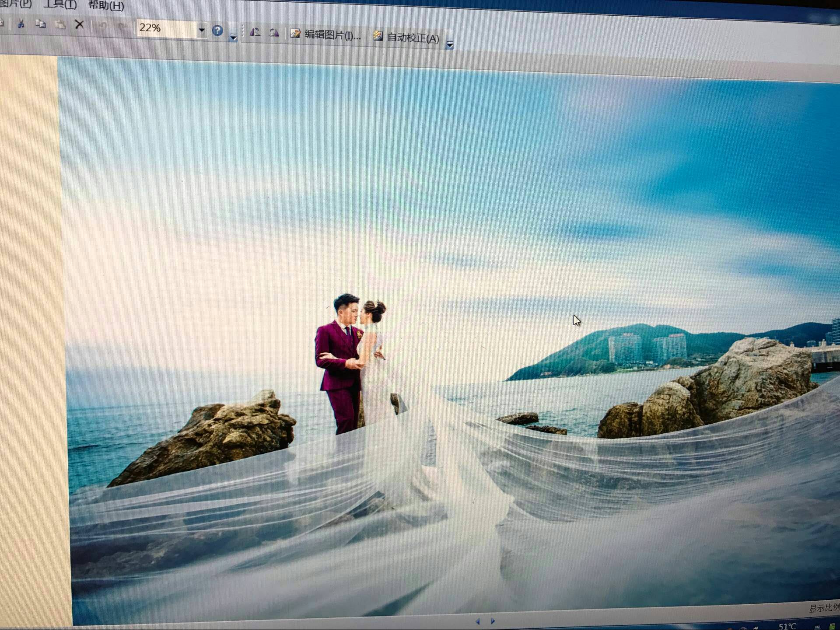Rotate the picture left
Viewport: 840px width, 630px height.
pos(255,32)
